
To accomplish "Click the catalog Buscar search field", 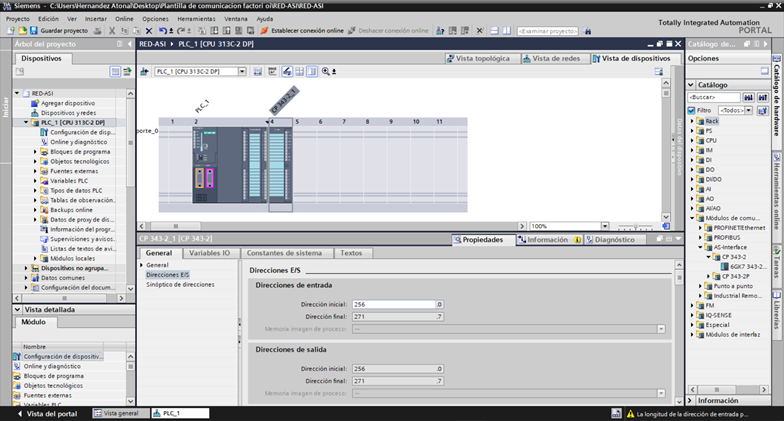I will point(714,98).
